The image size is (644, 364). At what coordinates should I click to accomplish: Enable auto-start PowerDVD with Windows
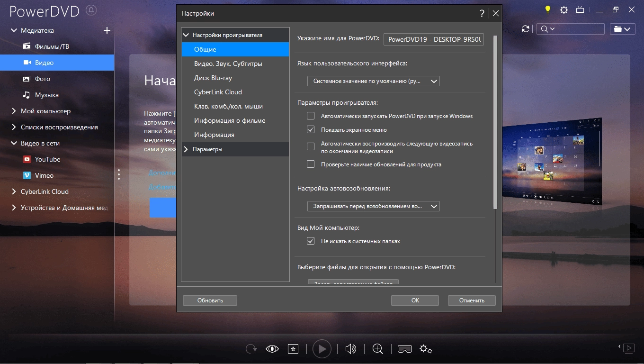coord(311,116)
